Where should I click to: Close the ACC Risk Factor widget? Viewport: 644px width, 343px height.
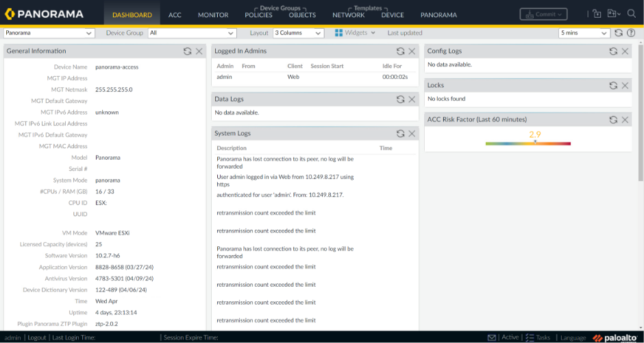[x=625, y=119]
